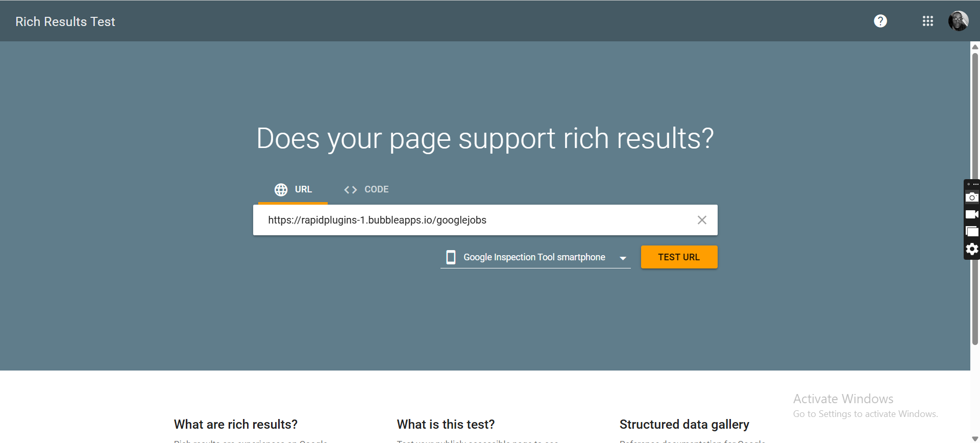
Task: Click the three-dots handle on side panel
Action: [975, 184]
